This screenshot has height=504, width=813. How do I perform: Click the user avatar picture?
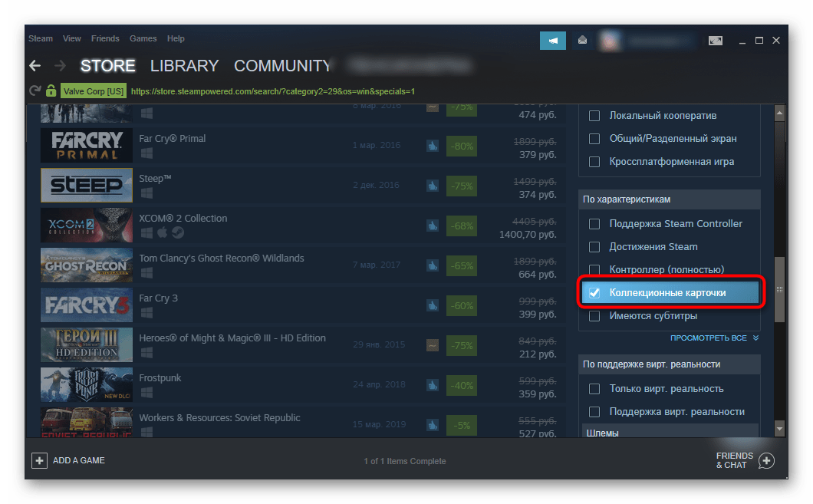610,41
